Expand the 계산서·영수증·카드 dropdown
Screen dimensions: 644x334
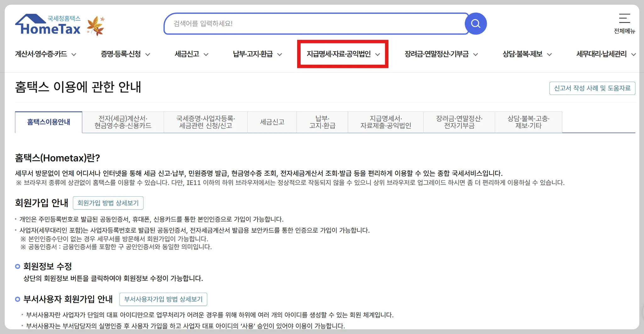pyautogui.click(x=45, y=54)
